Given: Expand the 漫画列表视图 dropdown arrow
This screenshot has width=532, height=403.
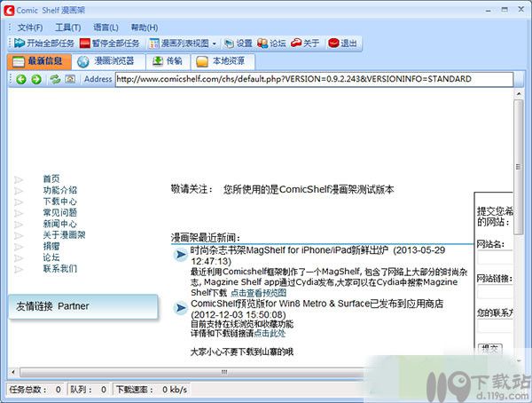Looking at the screenshot, I should coord(214,43).
